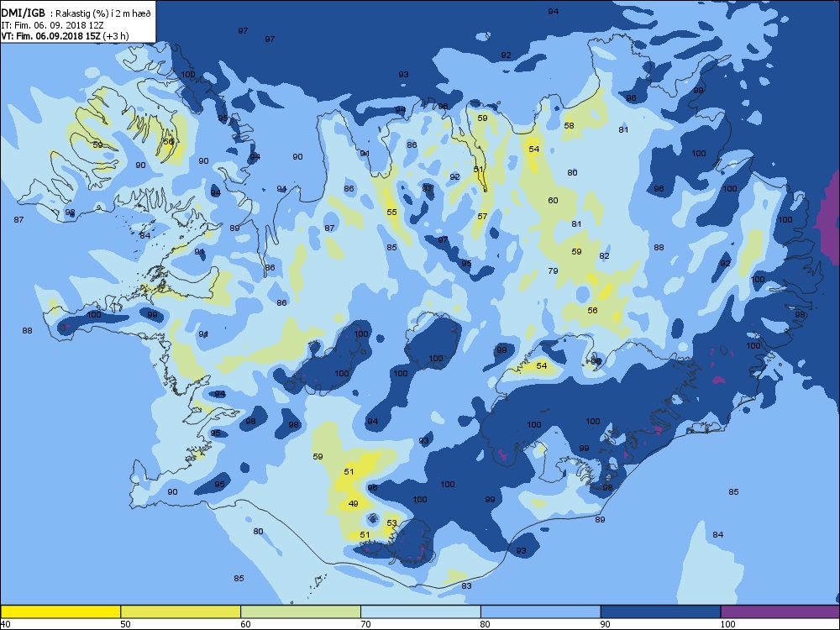Select the medium blue 80–90 legend swatch
The width and height of the screenshot is (840, 630).
click(x=540, y=612)
